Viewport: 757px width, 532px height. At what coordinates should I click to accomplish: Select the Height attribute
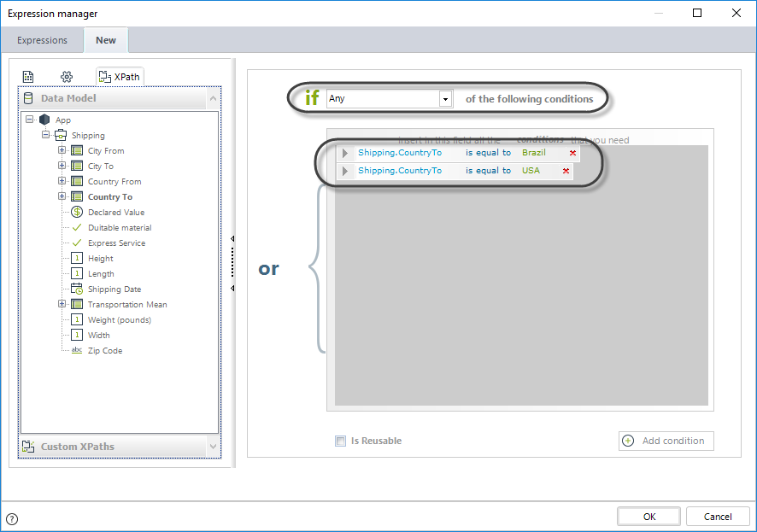click(101, 259)
